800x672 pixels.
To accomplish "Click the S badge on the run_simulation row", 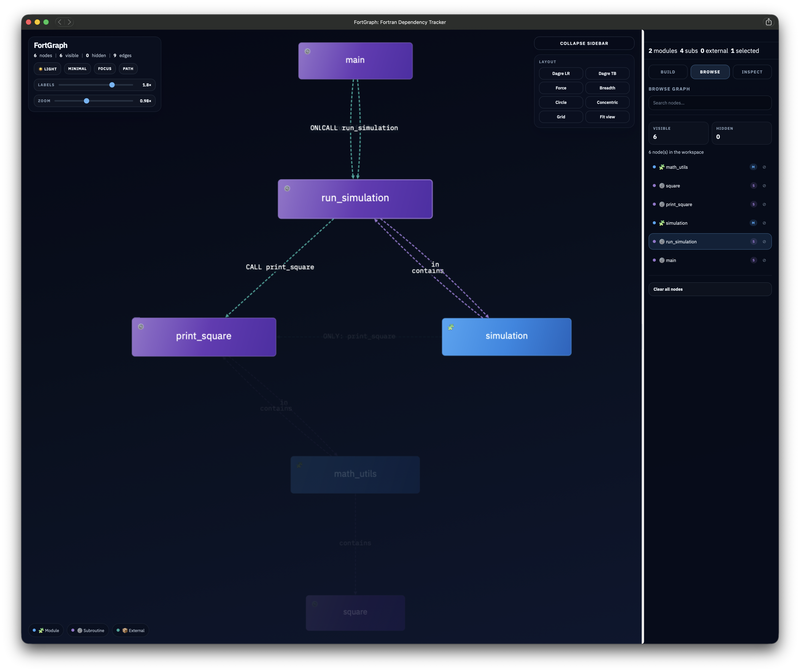I will [753, 242].
